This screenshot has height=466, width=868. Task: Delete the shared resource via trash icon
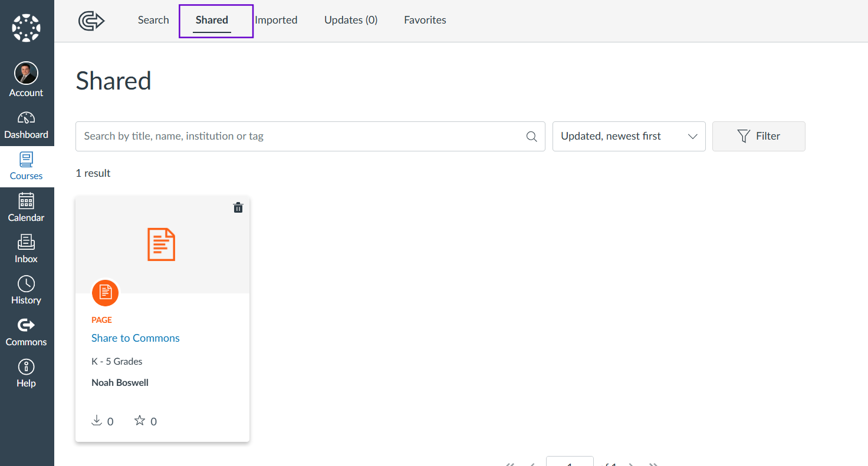[238, 207]
